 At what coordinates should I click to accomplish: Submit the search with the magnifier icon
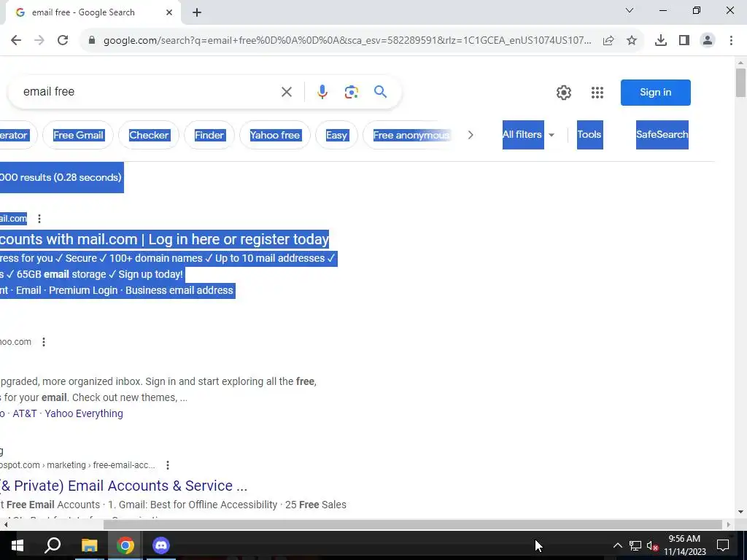tap(380, 91)
